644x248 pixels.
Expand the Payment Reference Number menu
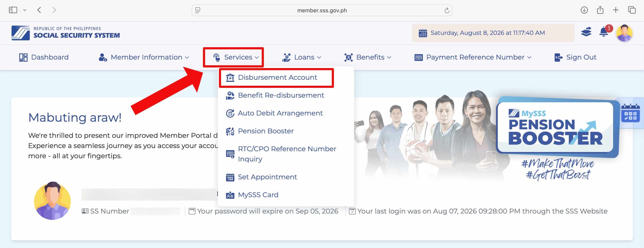pos(473,57)
